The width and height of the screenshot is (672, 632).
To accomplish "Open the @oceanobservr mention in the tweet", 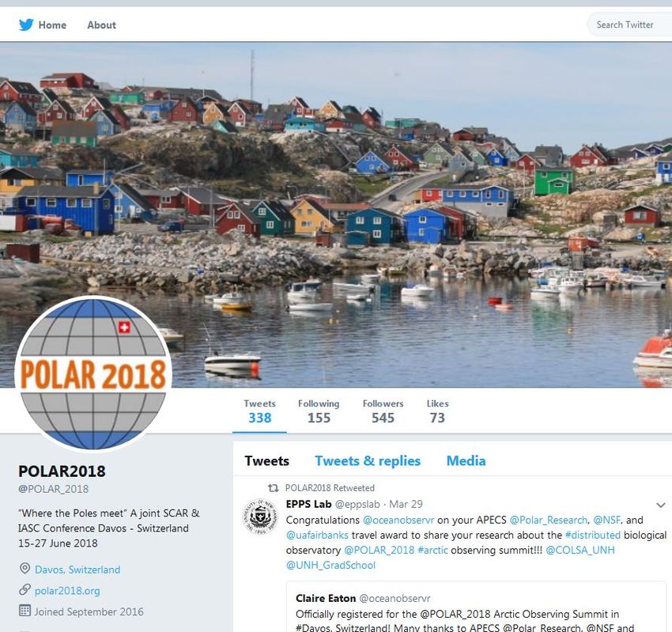I will coord(398,520).
